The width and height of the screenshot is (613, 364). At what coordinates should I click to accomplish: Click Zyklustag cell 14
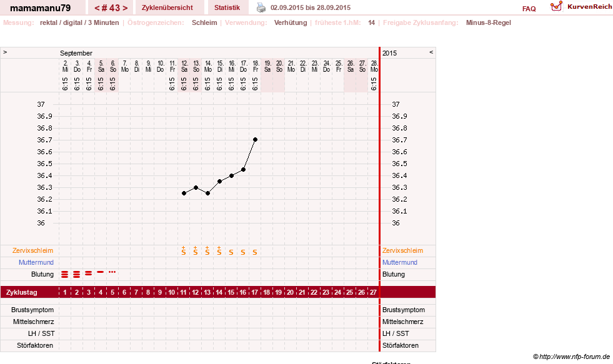[x=219, y=292]
